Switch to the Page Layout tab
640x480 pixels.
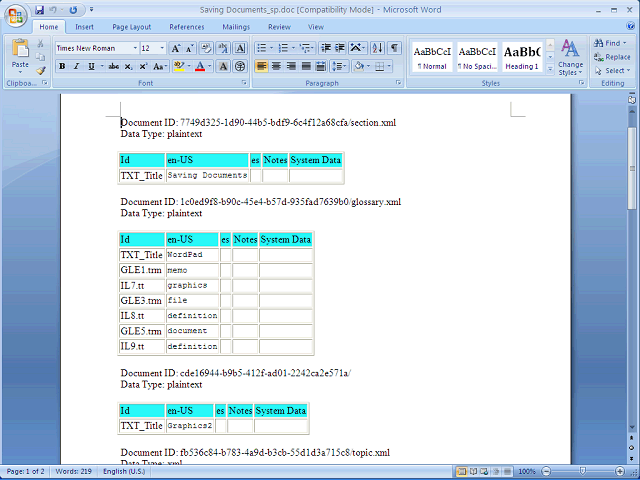click(x=131, y=27)
